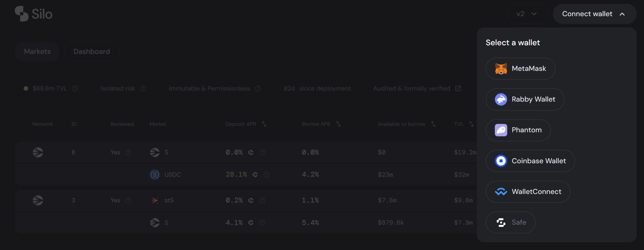The image size is (644, 250).
Task: Click the Safe wallet icon
Action: point(501,222)
